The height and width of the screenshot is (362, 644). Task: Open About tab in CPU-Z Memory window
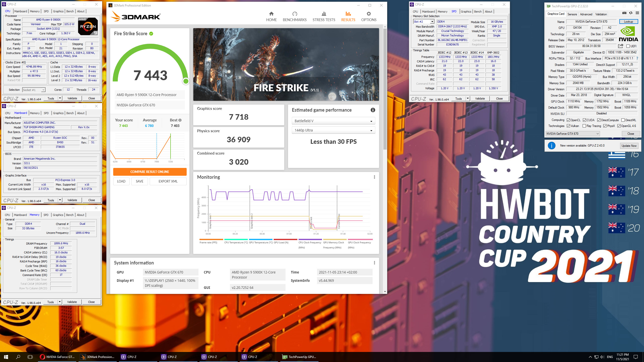pyautogui.click(x=80, y=215)
